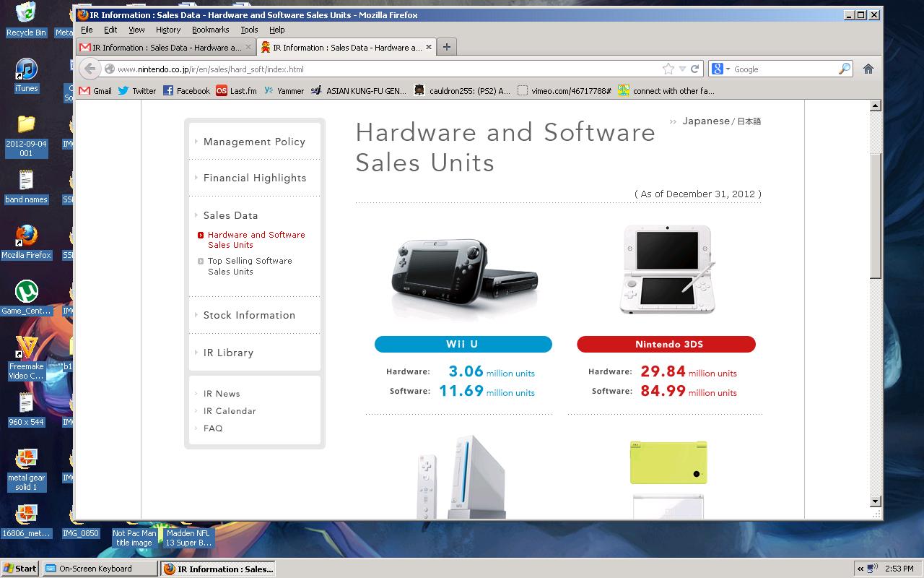Bookmark this page with the star icon
The height and width of the screenshot is (578, 924).
[668, 69]
